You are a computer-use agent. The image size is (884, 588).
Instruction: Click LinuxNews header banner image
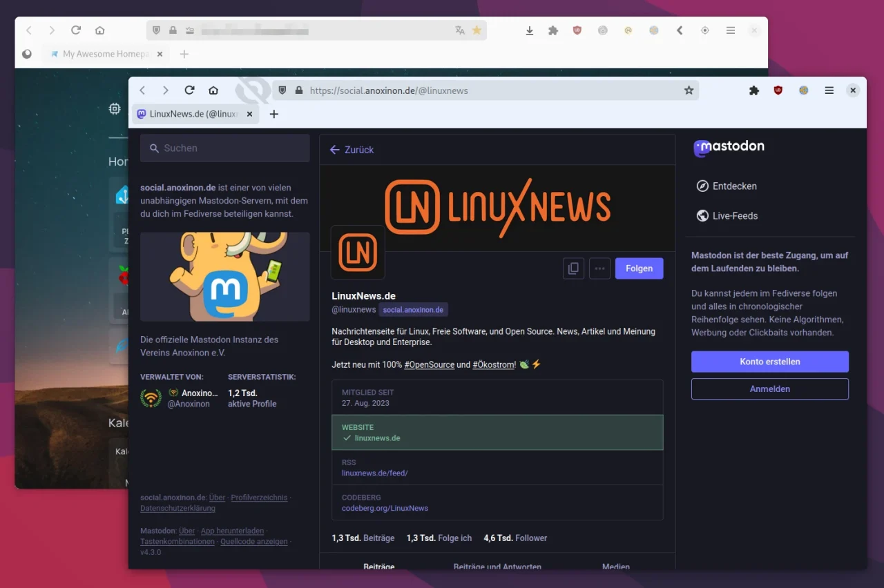[x=497, y=208]
